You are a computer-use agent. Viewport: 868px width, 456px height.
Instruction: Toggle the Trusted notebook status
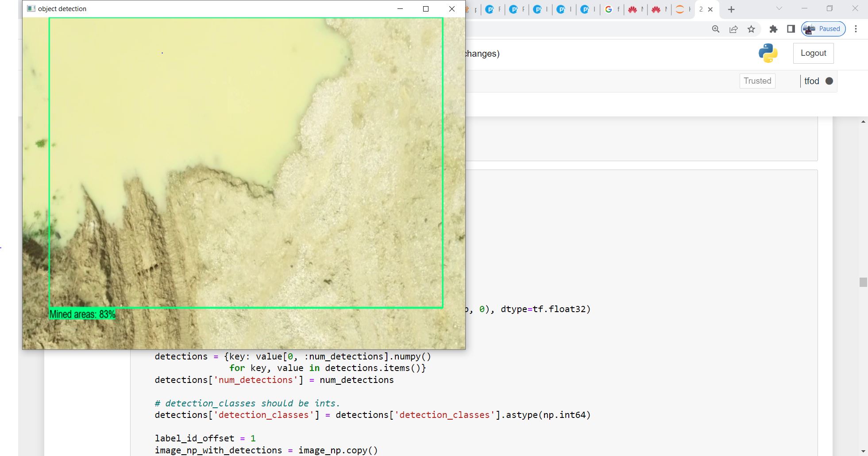(x=757, y=81)
